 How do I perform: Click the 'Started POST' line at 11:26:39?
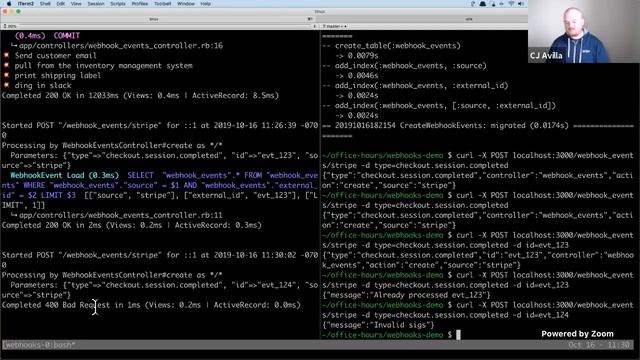tap(160, 130)
